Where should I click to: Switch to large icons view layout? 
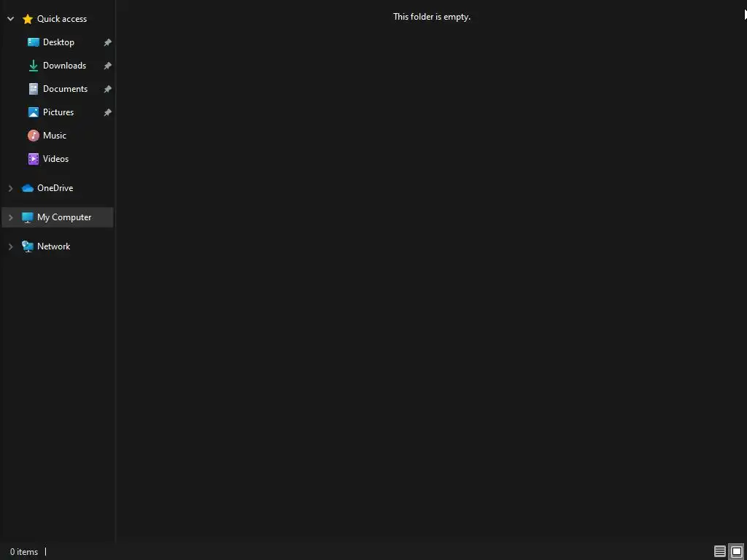737,551
